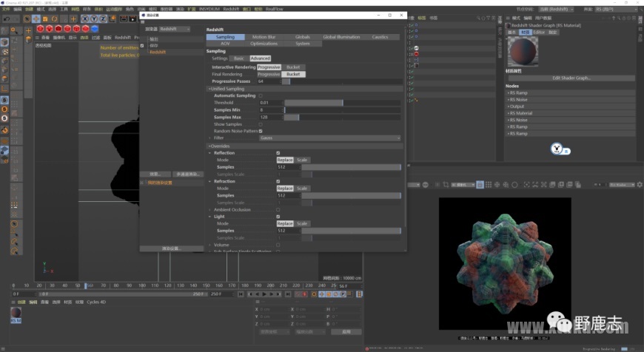
Task: Click the live selection tool icon
Action: (x=27, y=19)
